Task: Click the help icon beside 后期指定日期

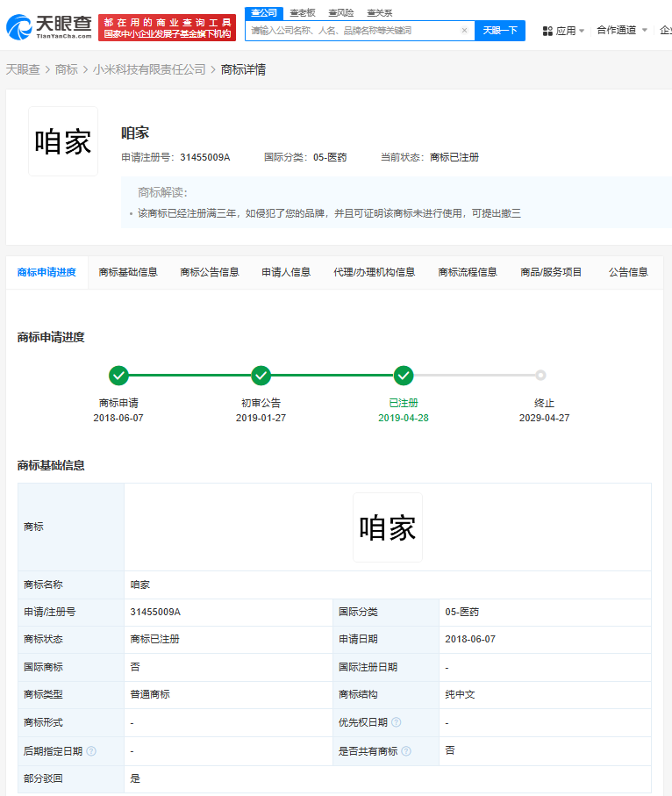Action: point(91,751)
